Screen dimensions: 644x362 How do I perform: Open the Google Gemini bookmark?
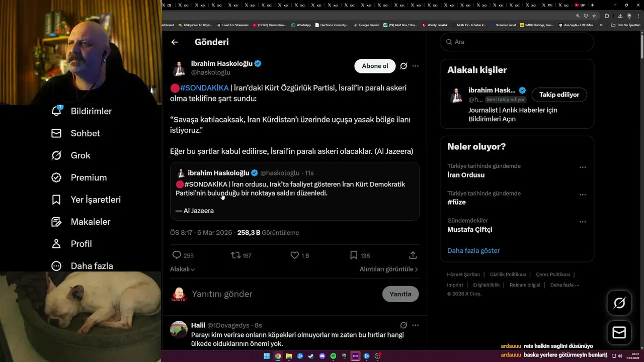[x=366, y=25]
